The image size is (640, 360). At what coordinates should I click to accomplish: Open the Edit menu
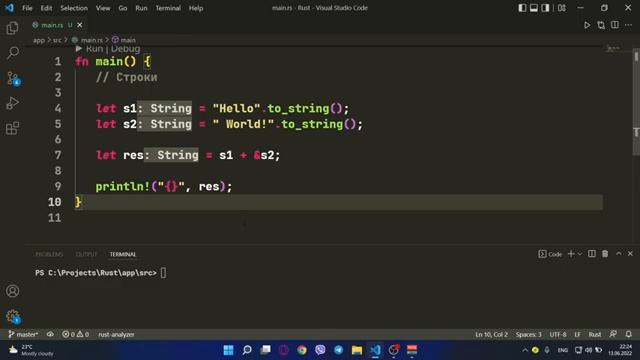pos(46,8)
